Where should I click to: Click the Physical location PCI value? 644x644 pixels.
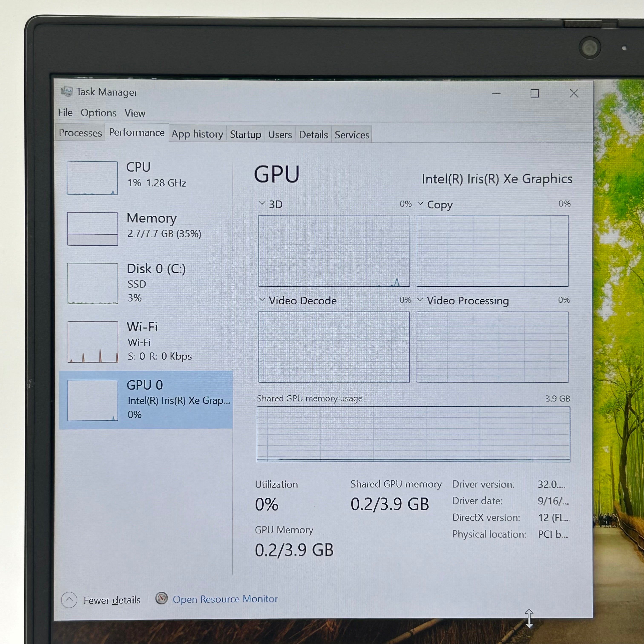[x=553, y=534]
